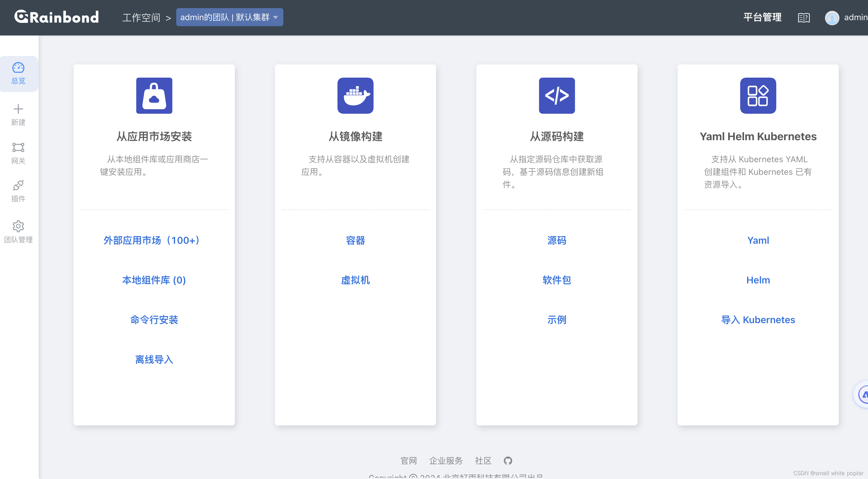Select 命令行安装 option

pos(154,320)
